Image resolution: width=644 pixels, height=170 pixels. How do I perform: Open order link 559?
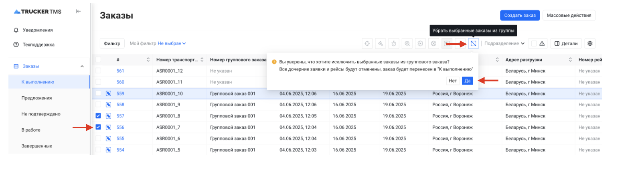point(120,93)
